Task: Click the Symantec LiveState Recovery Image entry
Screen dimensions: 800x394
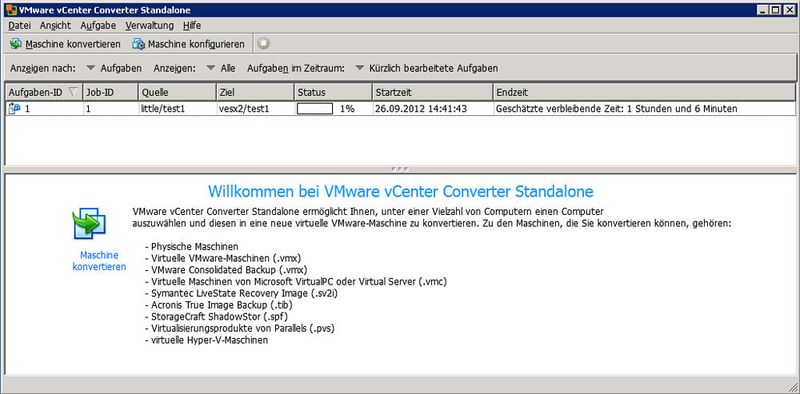Action: tap(241, 293)
